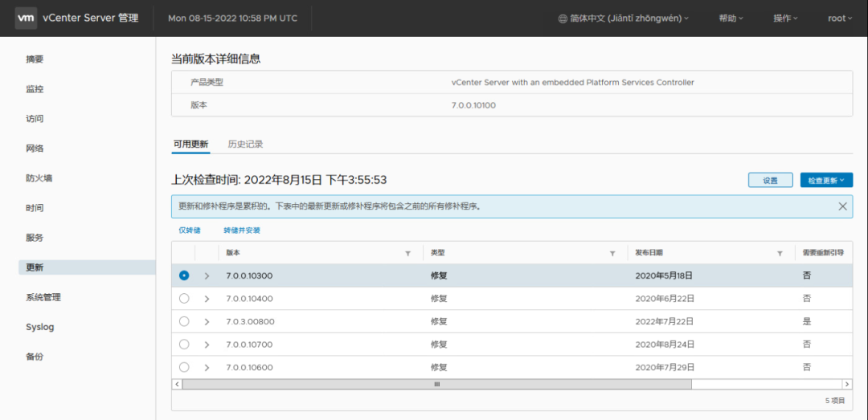Click the date 2020年5月18日 cell
868x420 pixels.
coord(665,275)
